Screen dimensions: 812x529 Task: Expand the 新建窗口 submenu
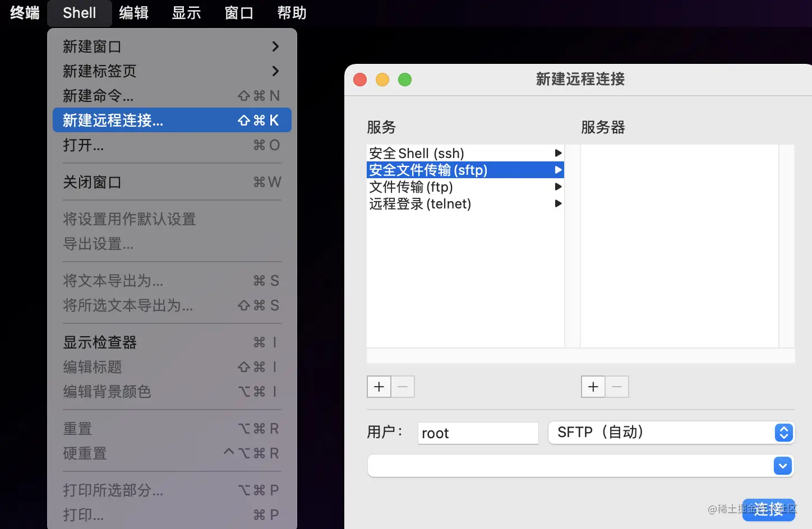pyautogui.click(x=172, y=47)
